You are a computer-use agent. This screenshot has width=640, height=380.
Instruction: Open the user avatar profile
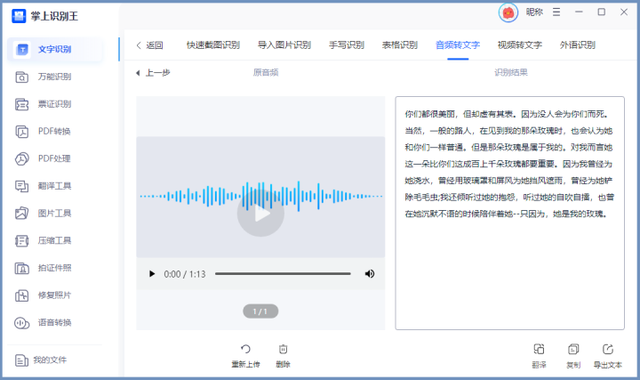point(508,13)
